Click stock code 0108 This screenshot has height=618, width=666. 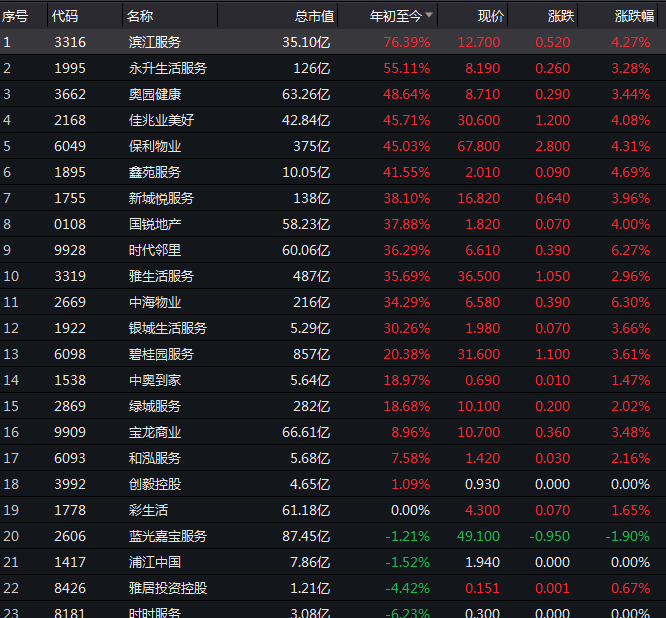[x=70, y=224]
